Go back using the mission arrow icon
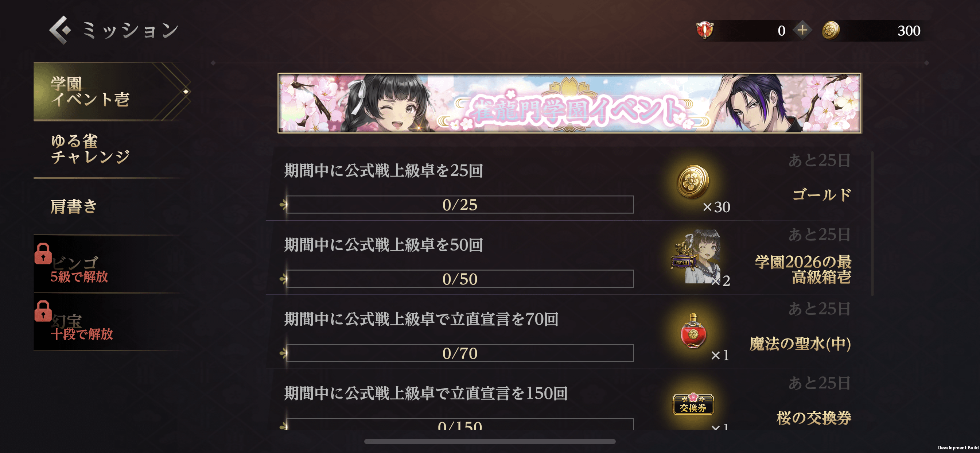 (60, 30)
